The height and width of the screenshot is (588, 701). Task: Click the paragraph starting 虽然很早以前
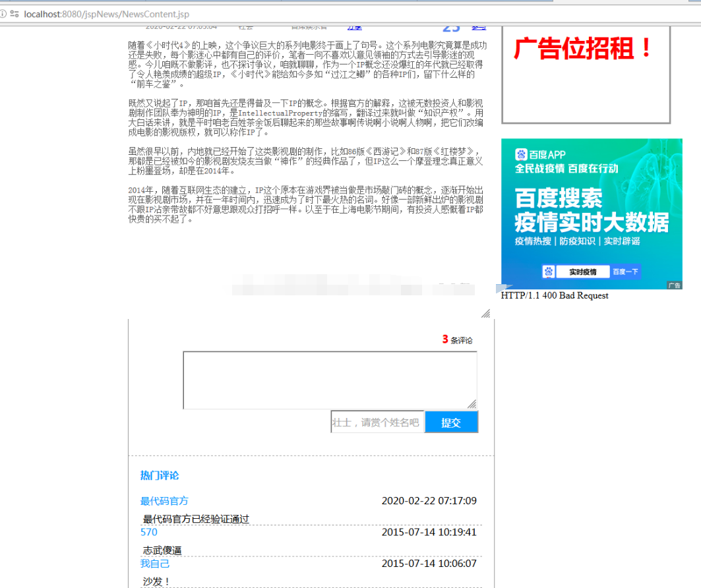pyautogui.click(x=306, y=161)
